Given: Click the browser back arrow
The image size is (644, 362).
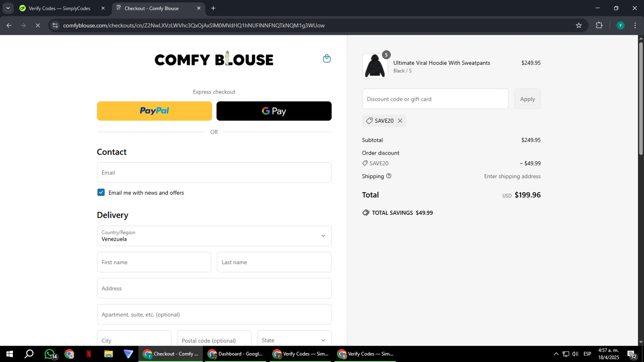Looking at the screenshot, I should coord(9,25).
